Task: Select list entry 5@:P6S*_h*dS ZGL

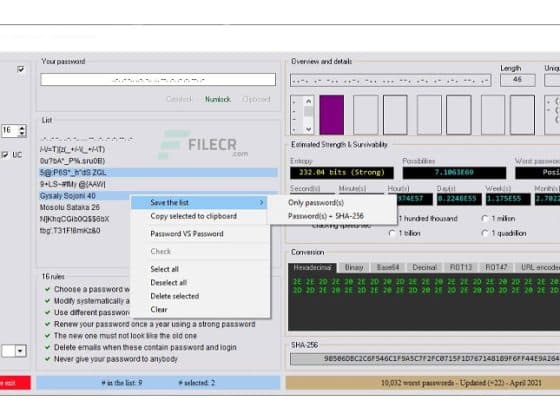Action: coord(158,173)
